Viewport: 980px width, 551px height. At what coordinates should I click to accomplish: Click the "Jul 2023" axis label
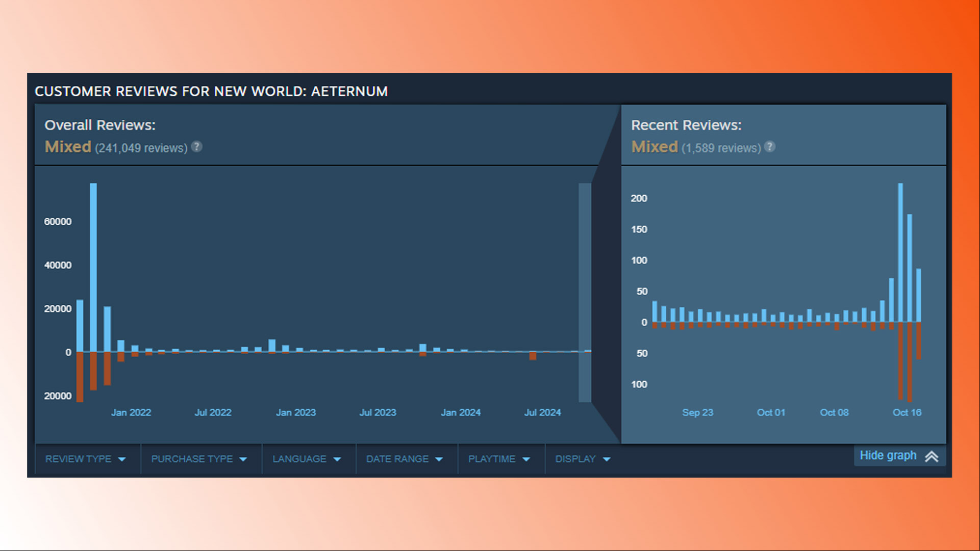click(x=378, y=412)
